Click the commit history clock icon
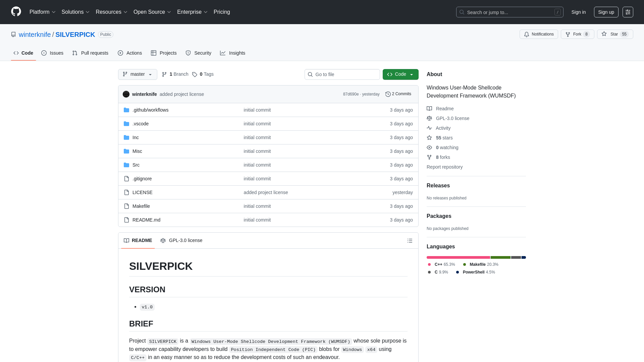Viewport: 644px width, 362px height. click(388, 94)
